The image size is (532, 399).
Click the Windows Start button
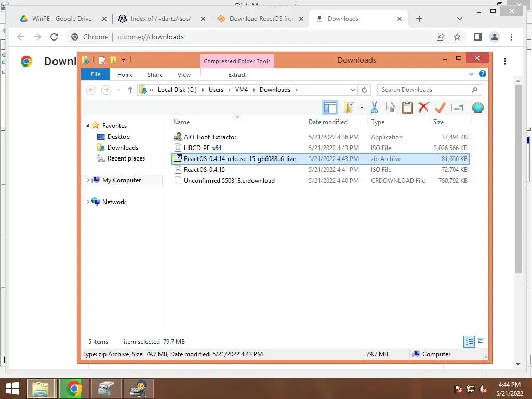tap(12, 389)
